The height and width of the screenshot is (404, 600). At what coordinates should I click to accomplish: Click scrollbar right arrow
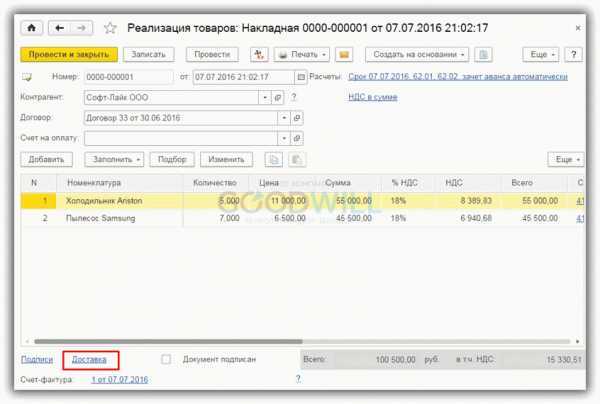(x=577, y=341)
